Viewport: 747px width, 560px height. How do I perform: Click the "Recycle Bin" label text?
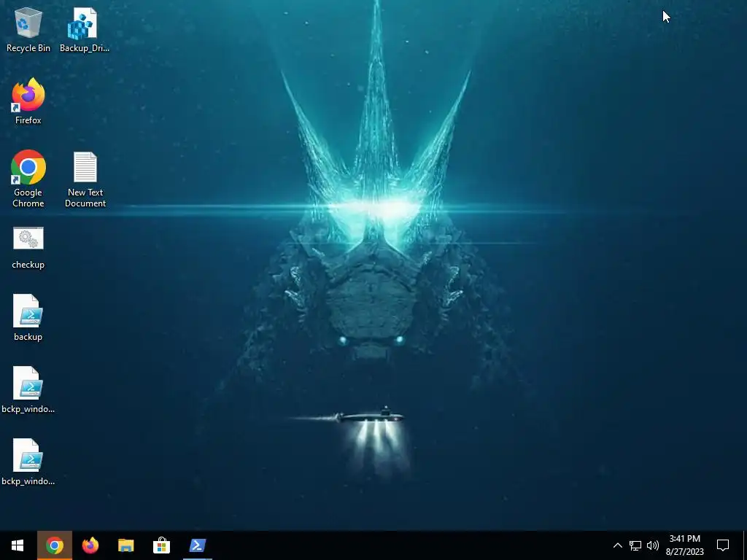pos(28,48)
